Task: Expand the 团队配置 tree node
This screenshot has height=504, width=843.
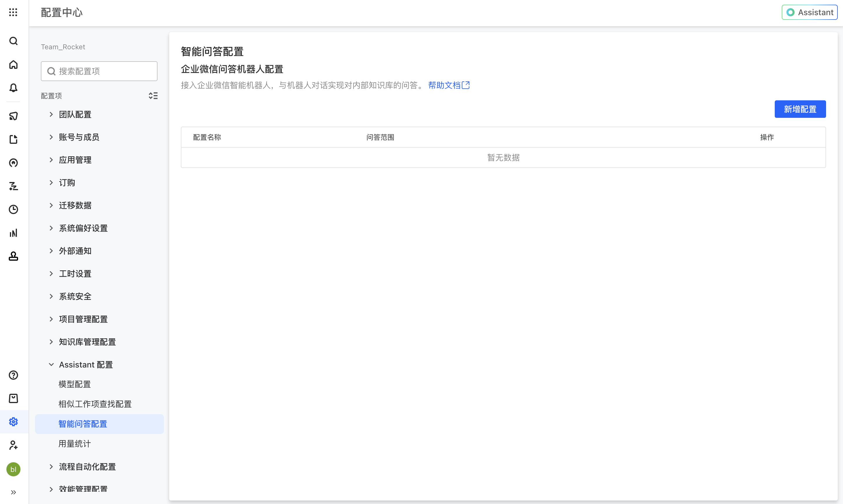Action: point(51,114)
